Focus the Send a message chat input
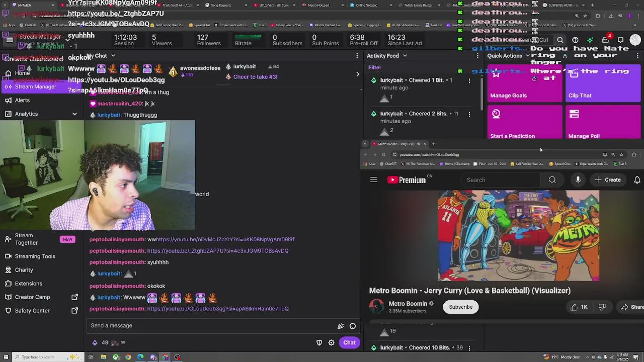The image size is (644, 362). [211, 326]
